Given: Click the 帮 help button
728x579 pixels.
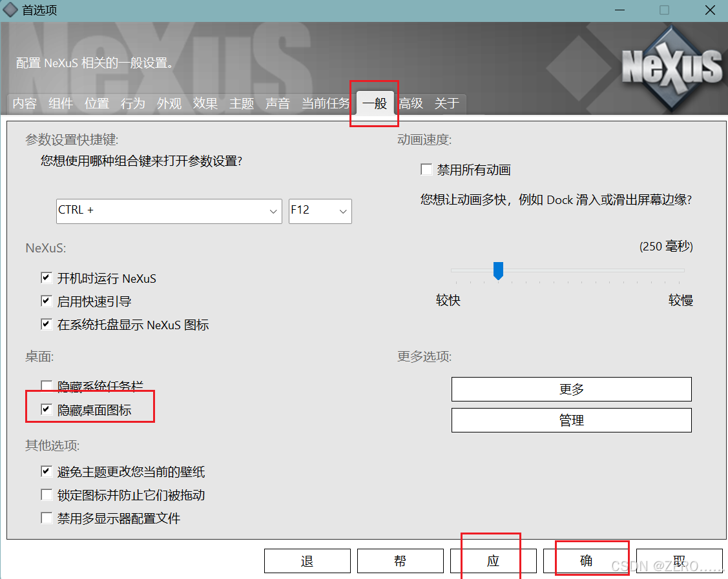Looking at the screenshot, I should point(400,561).
